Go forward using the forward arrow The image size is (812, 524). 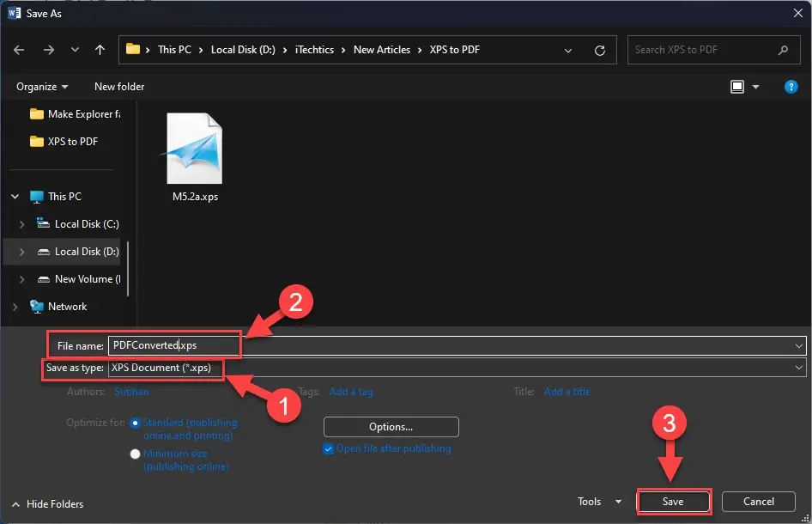(49, 50)
